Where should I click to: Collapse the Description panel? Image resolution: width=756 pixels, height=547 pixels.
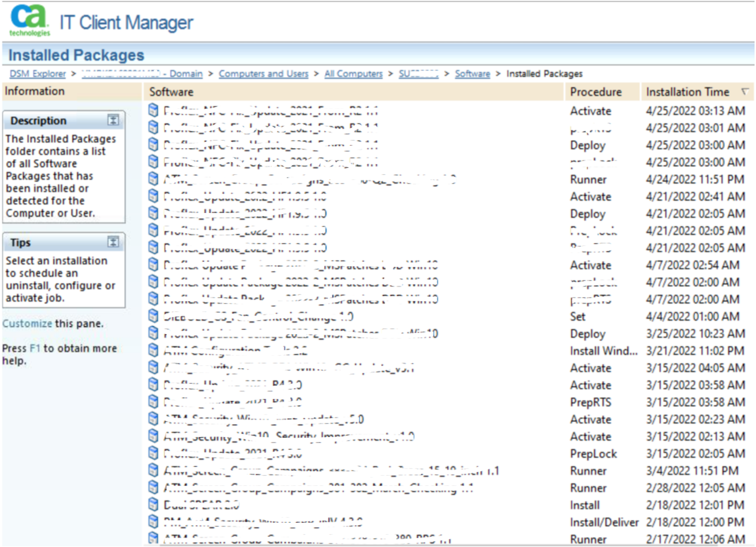point(113,121)
